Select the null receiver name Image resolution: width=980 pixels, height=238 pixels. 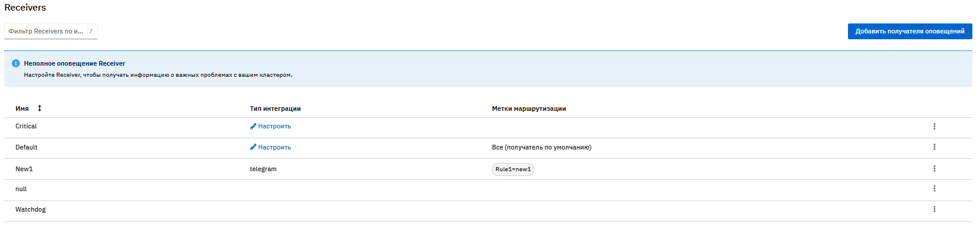21,189
